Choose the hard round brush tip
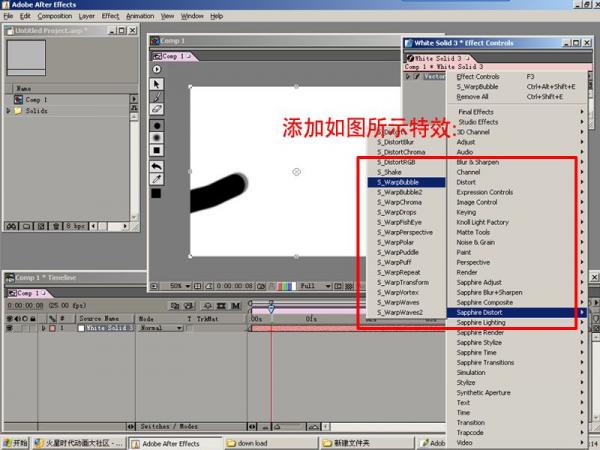Image resolution: width=600 pixels, height=450 pixels. tap(157, 126)
